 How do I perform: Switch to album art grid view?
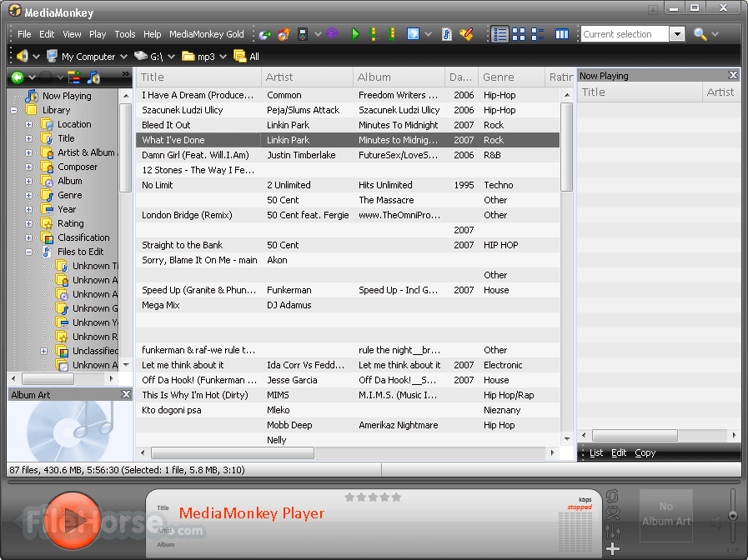519,34
